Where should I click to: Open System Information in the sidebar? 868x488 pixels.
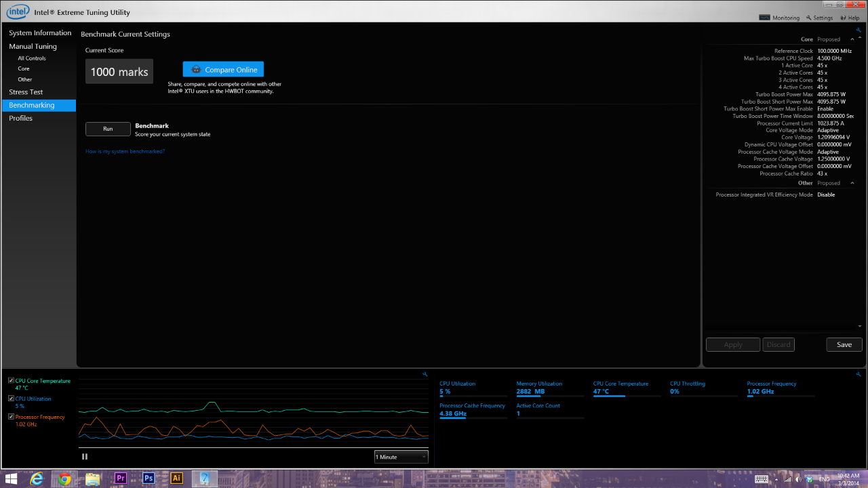tap(40, 33)
